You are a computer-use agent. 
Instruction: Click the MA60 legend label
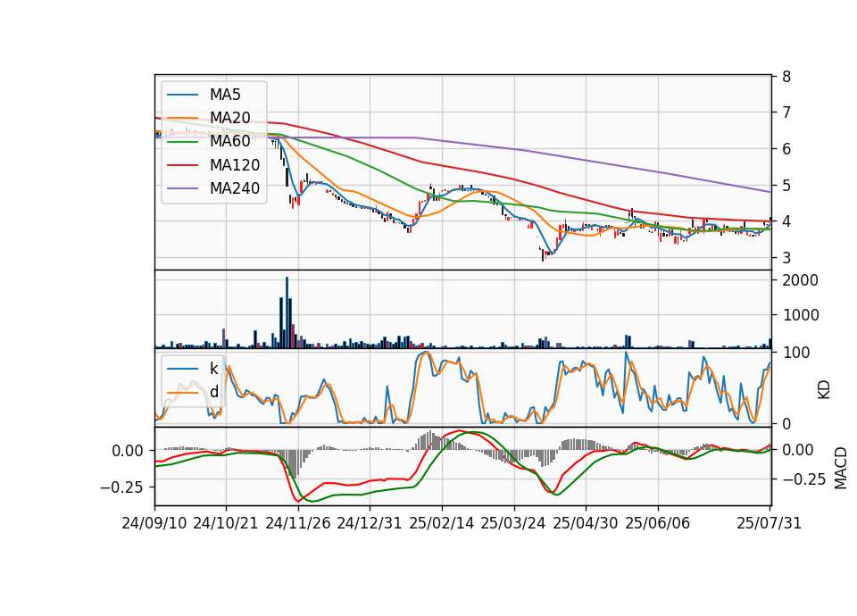pyautogui.click(x=229, y=141)
